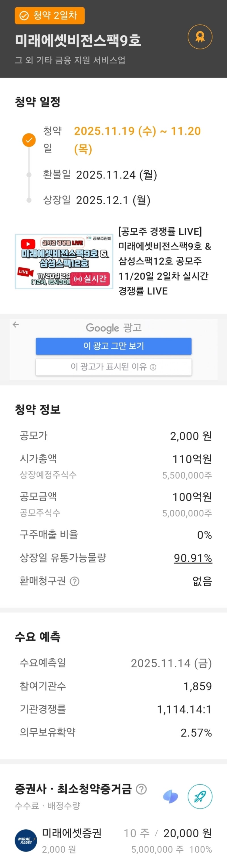Image resolution: width=227 pixels, height=868 pixels.
Task: Open help icon next to 최소청약증거금
Action: coord(141,789)
